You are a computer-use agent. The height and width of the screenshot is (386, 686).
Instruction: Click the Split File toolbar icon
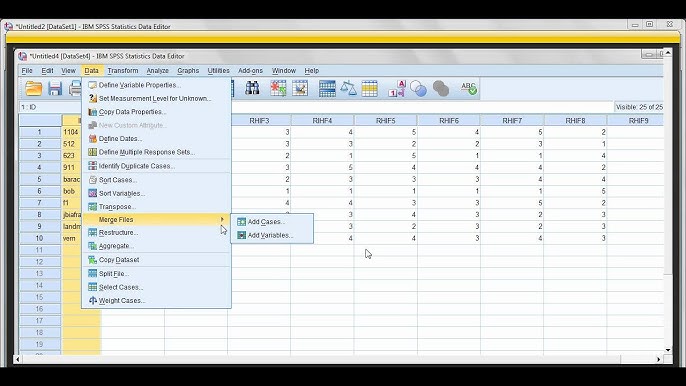[x=327, y=88]
